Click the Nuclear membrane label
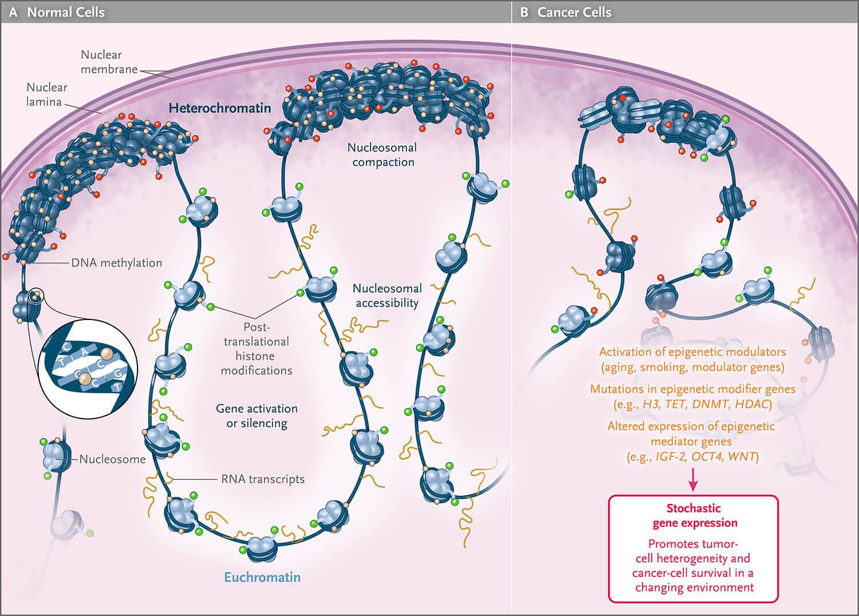The height and width of the screenshot is (616, 859). [x=109, y=62]
